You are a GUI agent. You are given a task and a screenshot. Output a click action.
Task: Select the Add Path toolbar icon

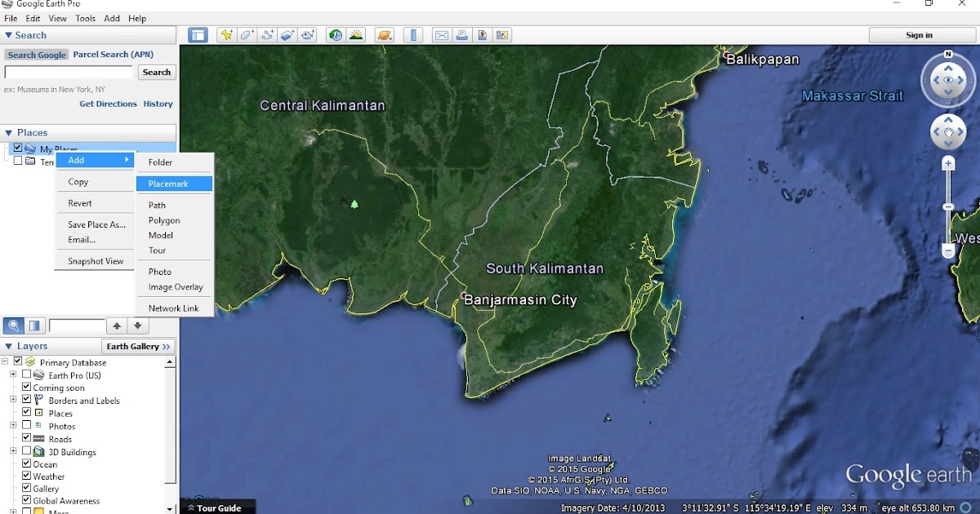pos(267,35)
